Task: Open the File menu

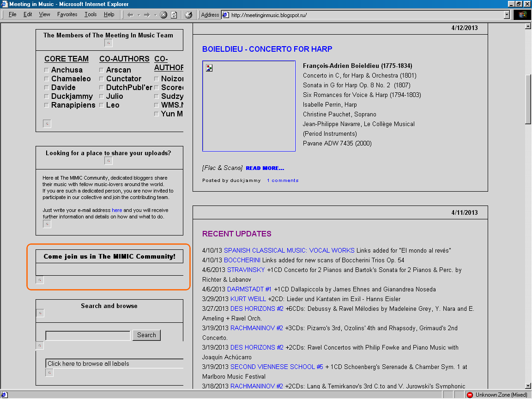Action: click(x=12, y=15)
